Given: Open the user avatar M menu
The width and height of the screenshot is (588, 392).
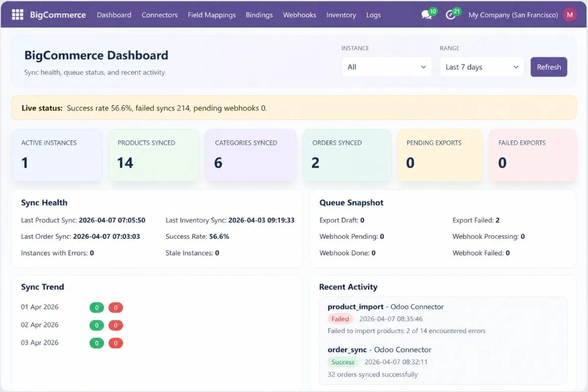Looking at the screenshot, I should 569,15.
